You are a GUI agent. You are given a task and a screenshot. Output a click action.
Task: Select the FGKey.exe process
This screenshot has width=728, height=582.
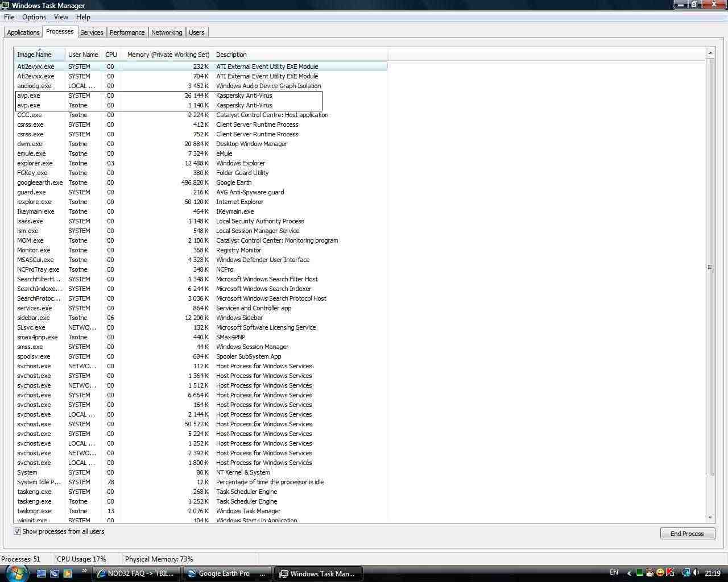(201, 173)
